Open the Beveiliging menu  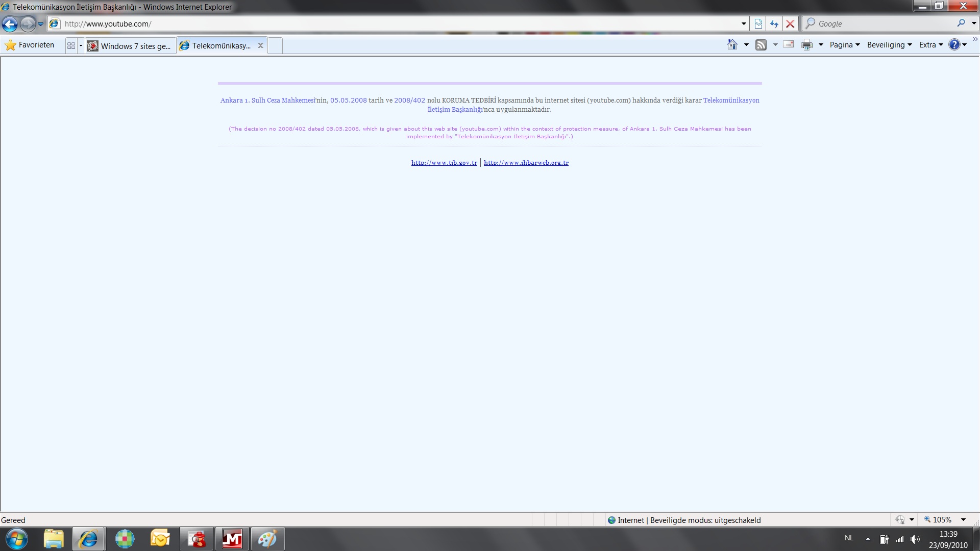coord(889,45)
